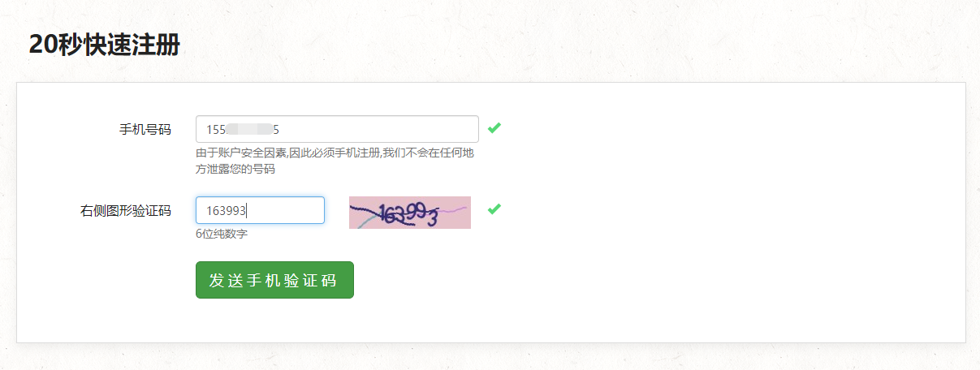Screen dimensions: 980x370
Task: Click the 6位纯数字 hint text
Action: point(222,234)
